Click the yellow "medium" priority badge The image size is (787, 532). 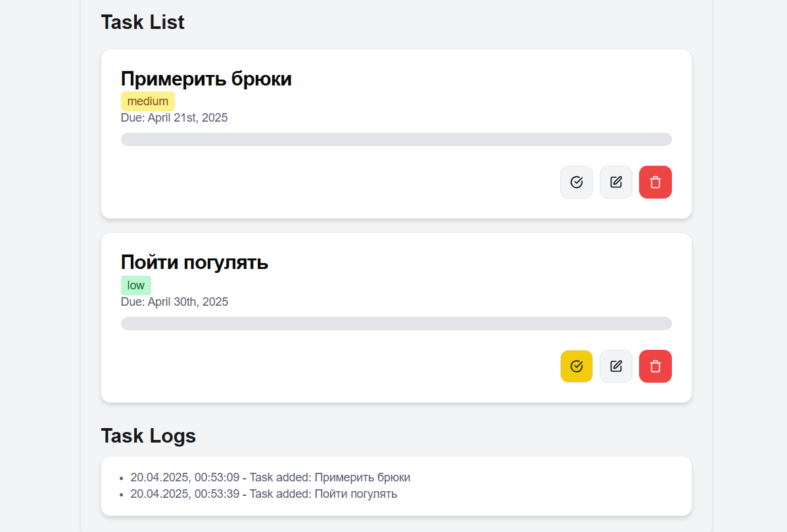(148, 101)
